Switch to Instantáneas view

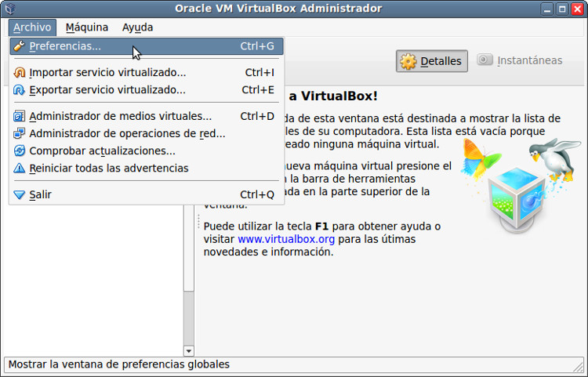pos(520,60)
